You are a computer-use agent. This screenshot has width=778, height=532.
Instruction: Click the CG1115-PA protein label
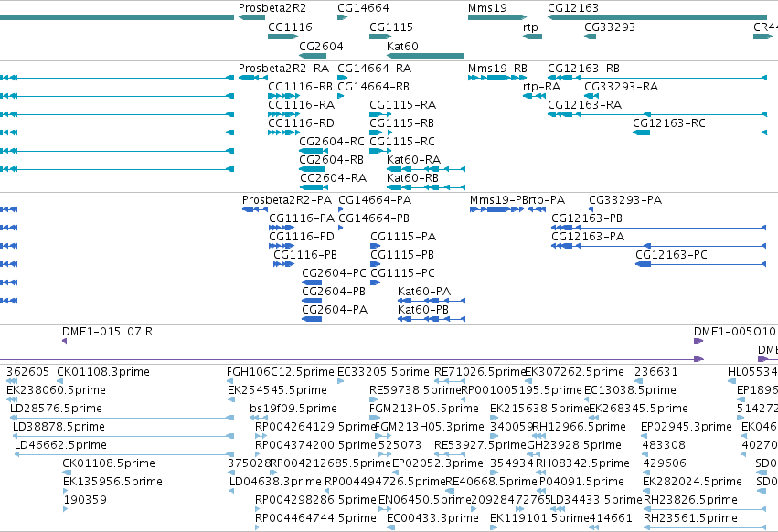tap(403, 236)
